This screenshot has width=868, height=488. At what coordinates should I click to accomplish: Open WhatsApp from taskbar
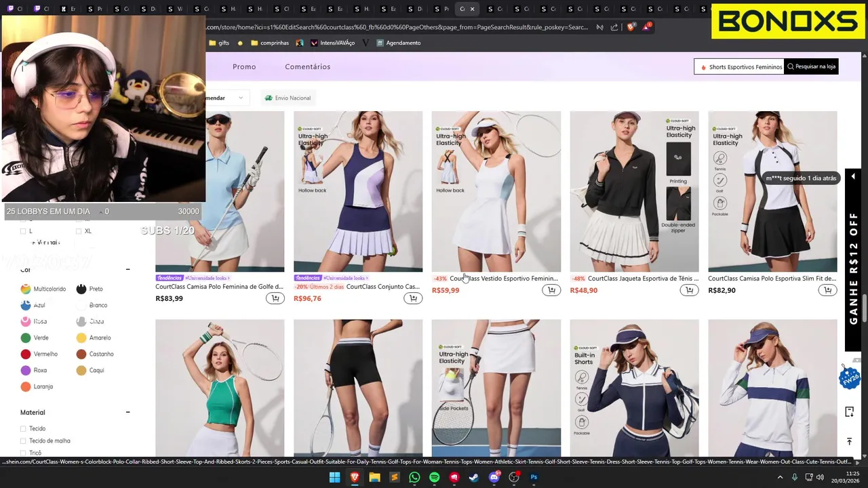pyautogui.click(x=414, y=477)
